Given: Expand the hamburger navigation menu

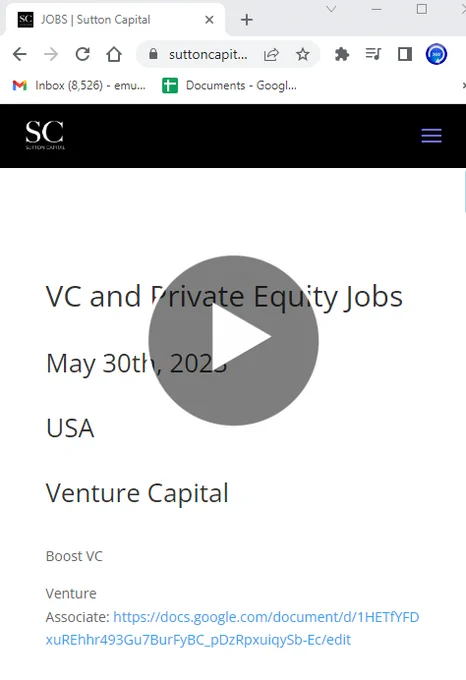Looking at the screenshot, I should click(431, 136).
